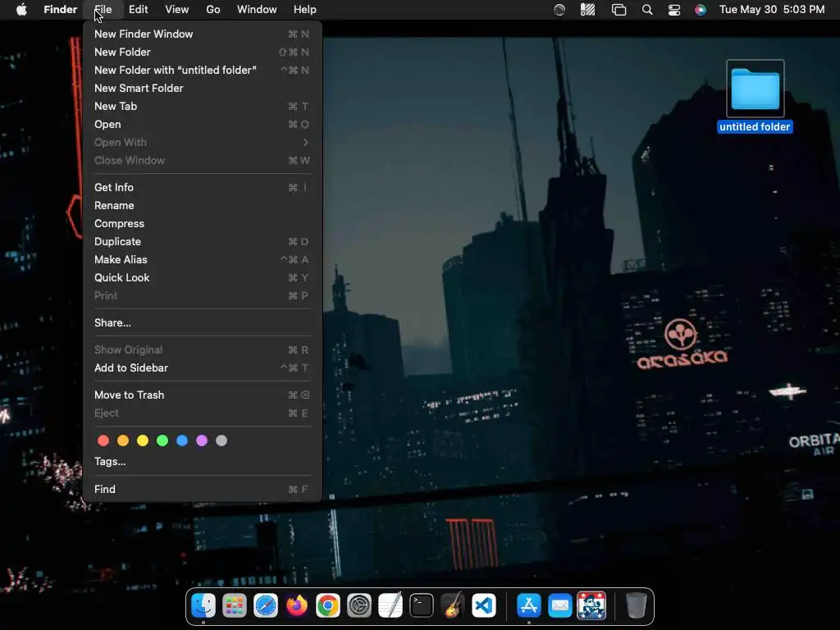This screenshot has width=840, height=630.
Task: Apply the orange tag color
Action: (x=123, y=441)
